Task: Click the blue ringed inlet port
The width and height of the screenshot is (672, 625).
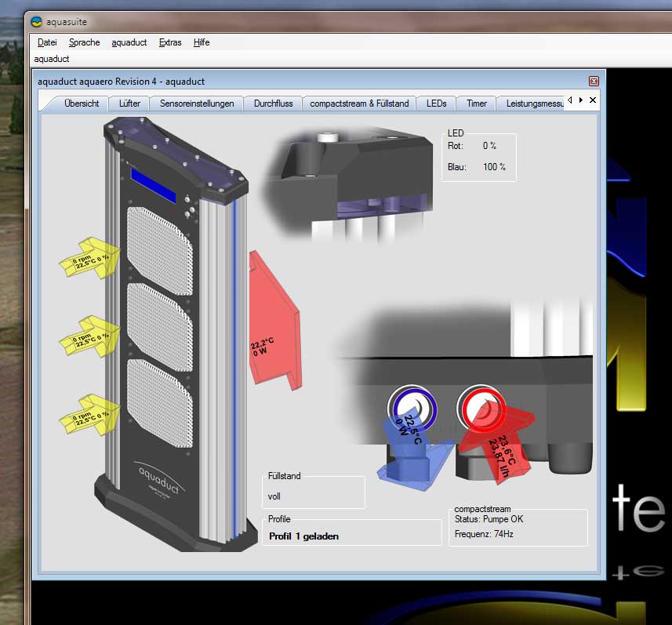Action: [412, 407]
